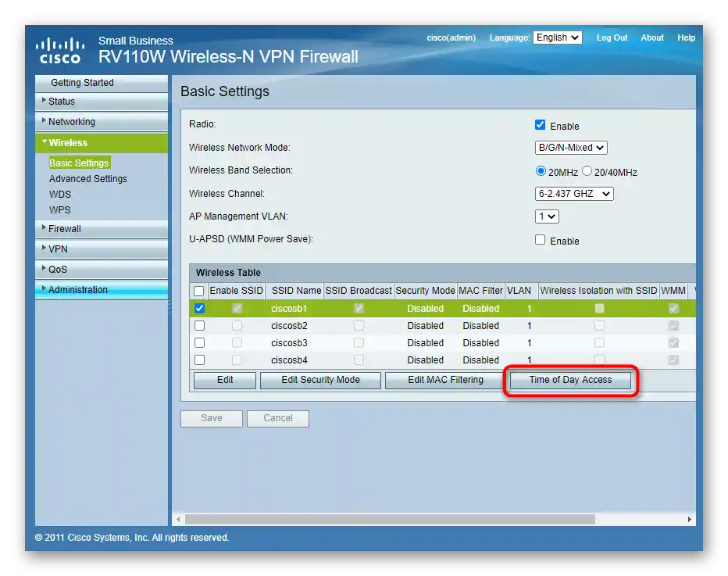Collapse the Wireless section

click(102, 142)
